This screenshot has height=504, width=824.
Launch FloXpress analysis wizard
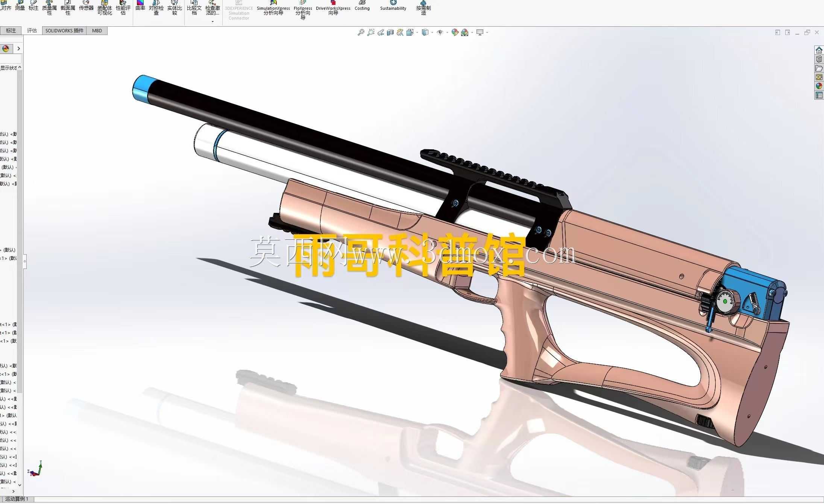click(303, 10)
